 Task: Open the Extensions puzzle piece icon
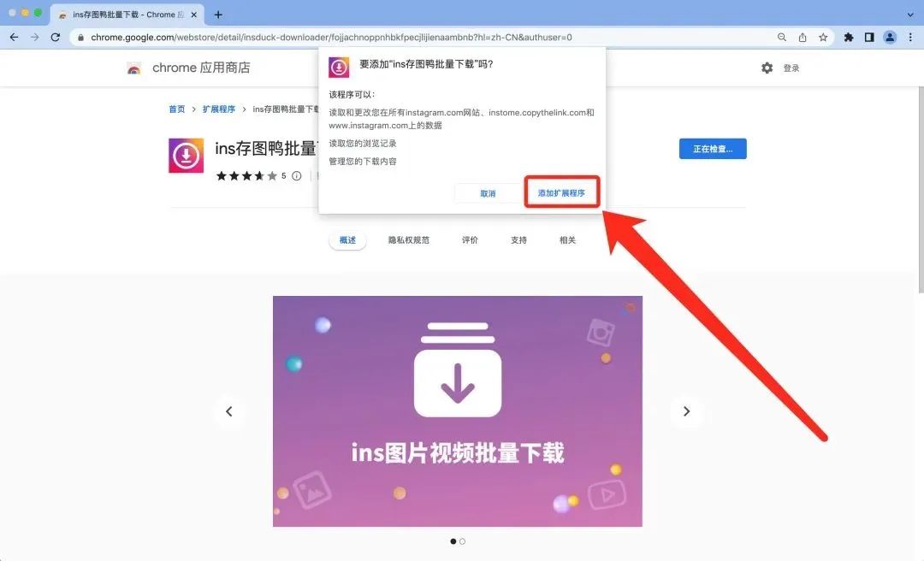849,37
